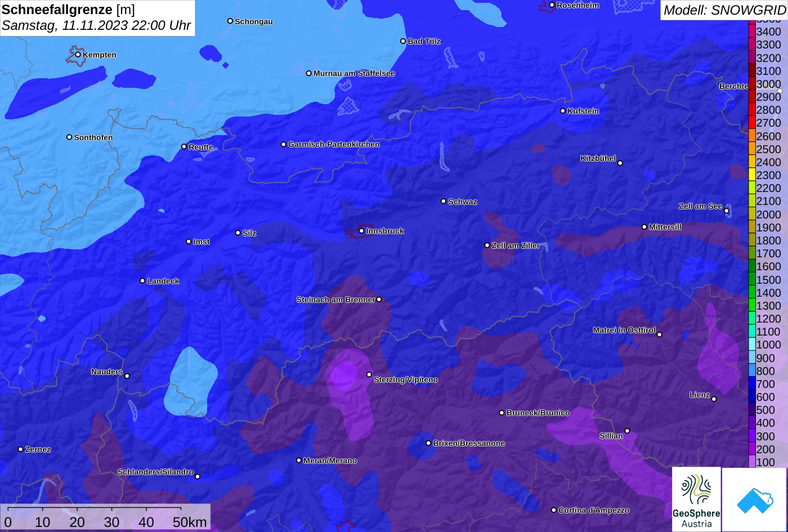This screenshot has height=532, width=788.
Task: Click the "Modell: SNOWGRID" label
Action: (x=724, y=10)
